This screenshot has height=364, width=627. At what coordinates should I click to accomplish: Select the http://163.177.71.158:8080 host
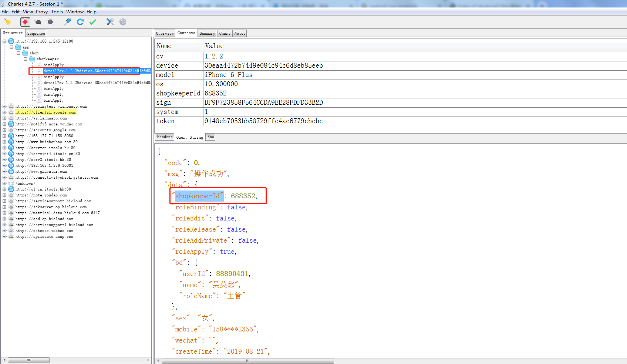coord(44,136)
